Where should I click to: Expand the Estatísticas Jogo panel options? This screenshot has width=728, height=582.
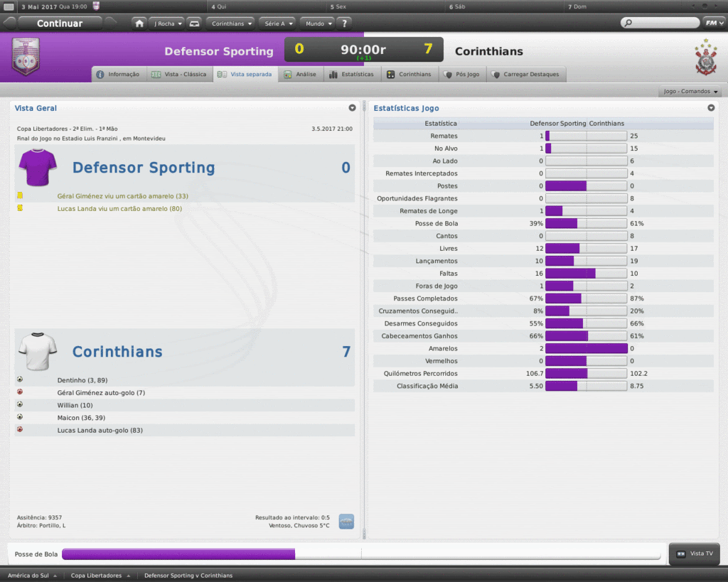[711, 108]
